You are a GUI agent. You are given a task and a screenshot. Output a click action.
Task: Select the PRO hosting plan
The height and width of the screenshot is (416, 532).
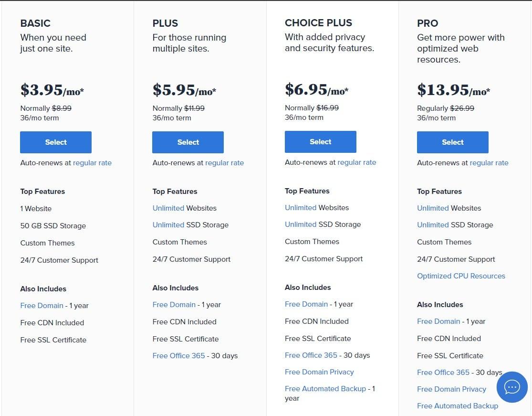click(452, 142)
